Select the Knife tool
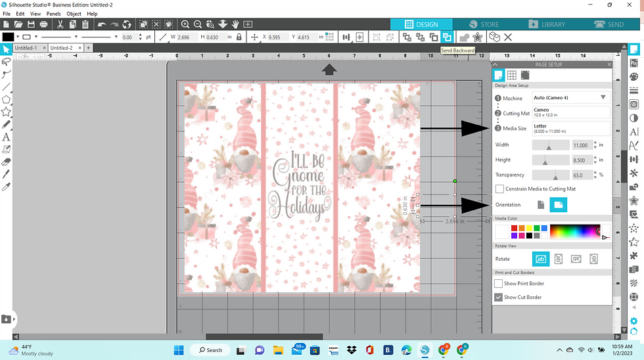644x360 pixels. (x=6, y=175)
